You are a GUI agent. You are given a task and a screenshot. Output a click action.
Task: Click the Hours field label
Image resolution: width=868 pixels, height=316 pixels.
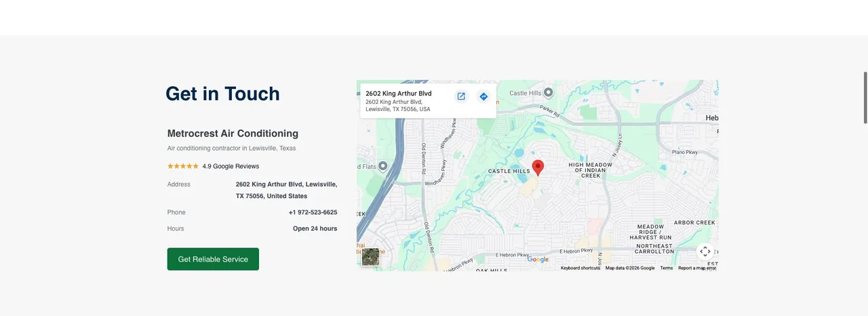point(176,229)
